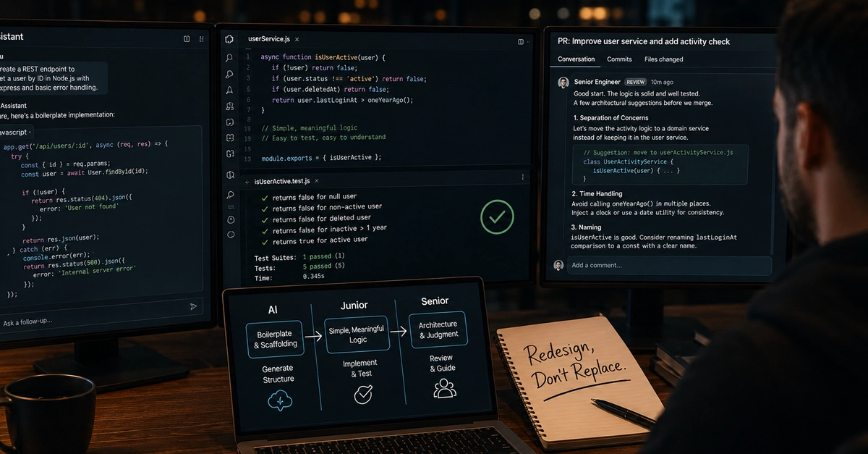Click the REVIEW badge next to Senior Engineer
Viewport: 868px width, 454px height.
635,82
